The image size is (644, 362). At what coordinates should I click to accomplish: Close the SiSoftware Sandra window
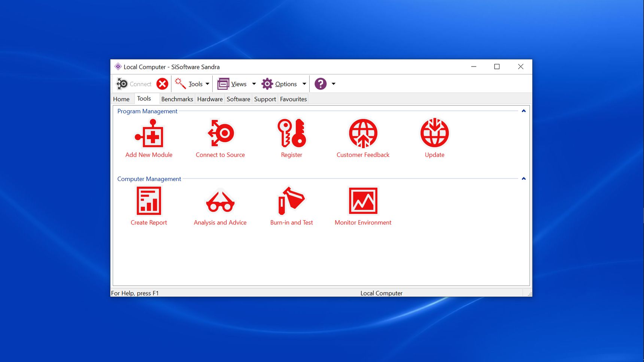520,67
